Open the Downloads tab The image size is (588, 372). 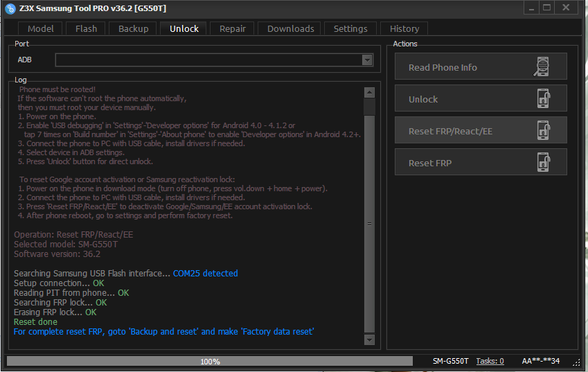tap(291, 28)
